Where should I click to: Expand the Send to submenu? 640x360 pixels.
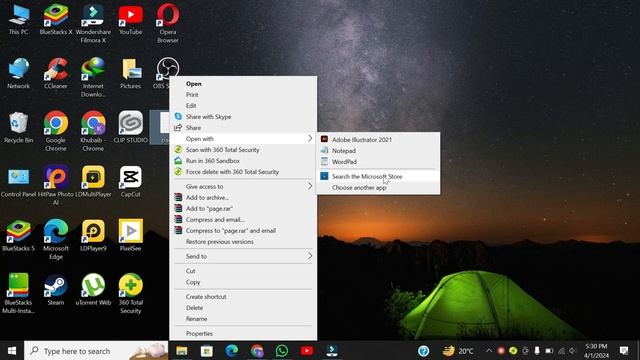(243, 256)
